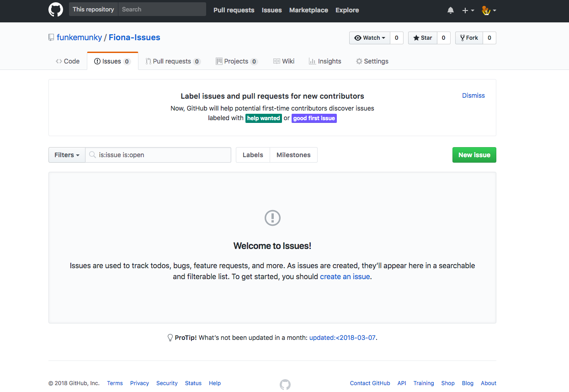Image resolution: width=569 pixels, height=392 pixels.
Task: Open the footer Blog link
Action: coord(468,383)
